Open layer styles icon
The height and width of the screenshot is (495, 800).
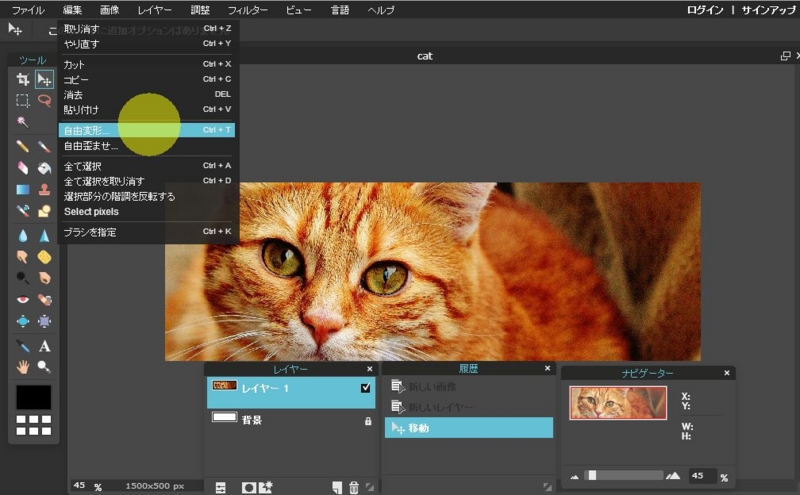point(266,487)
